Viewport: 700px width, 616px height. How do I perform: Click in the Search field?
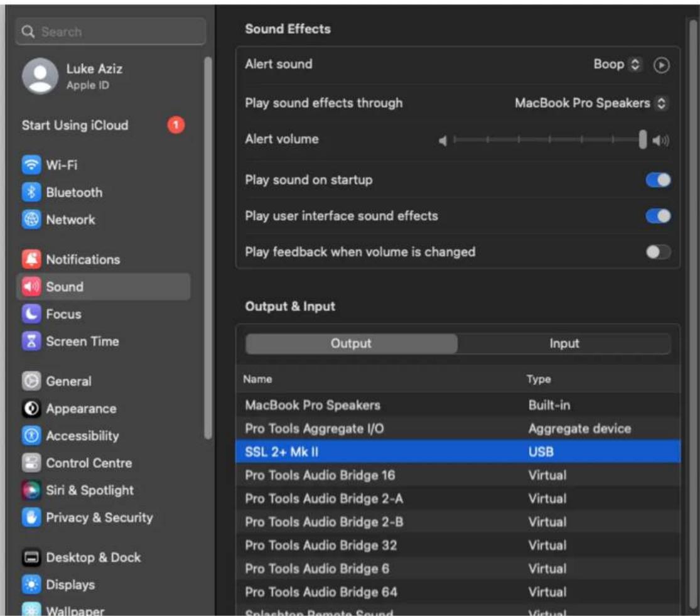[110, 31]
